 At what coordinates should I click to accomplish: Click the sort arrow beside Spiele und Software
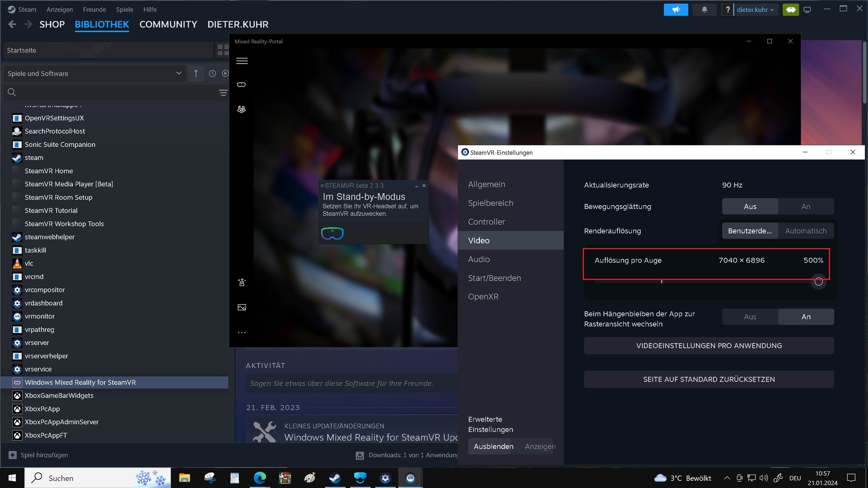pyautogui.click(x=196, y=73)
